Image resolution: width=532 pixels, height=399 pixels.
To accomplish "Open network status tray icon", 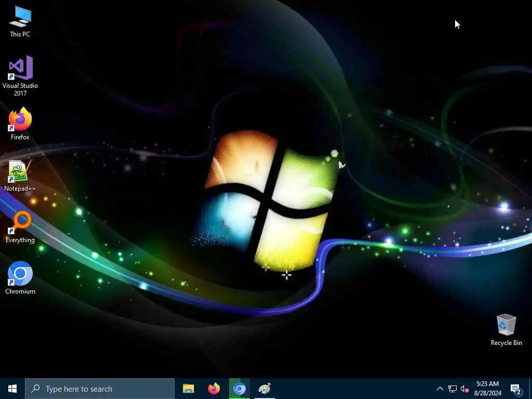I will 453,389.
